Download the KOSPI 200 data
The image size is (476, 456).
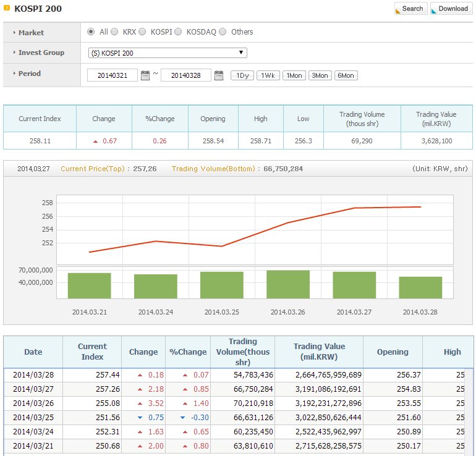451,9
